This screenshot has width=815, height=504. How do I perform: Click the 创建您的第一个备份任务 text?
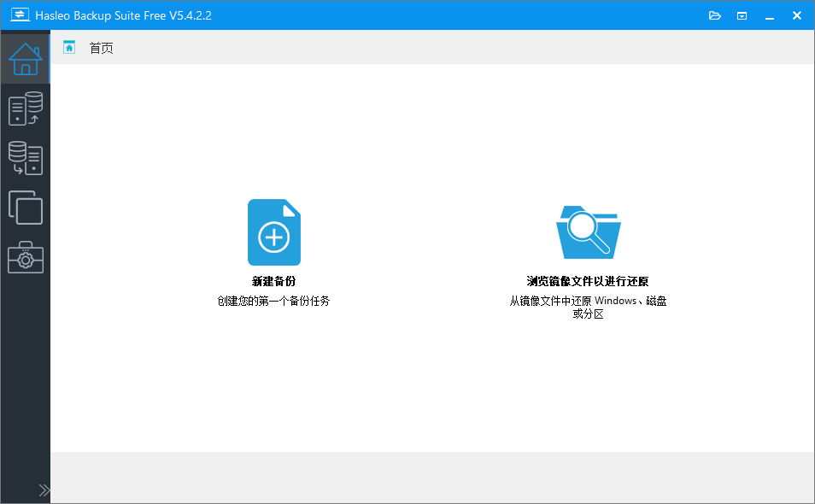273,301
